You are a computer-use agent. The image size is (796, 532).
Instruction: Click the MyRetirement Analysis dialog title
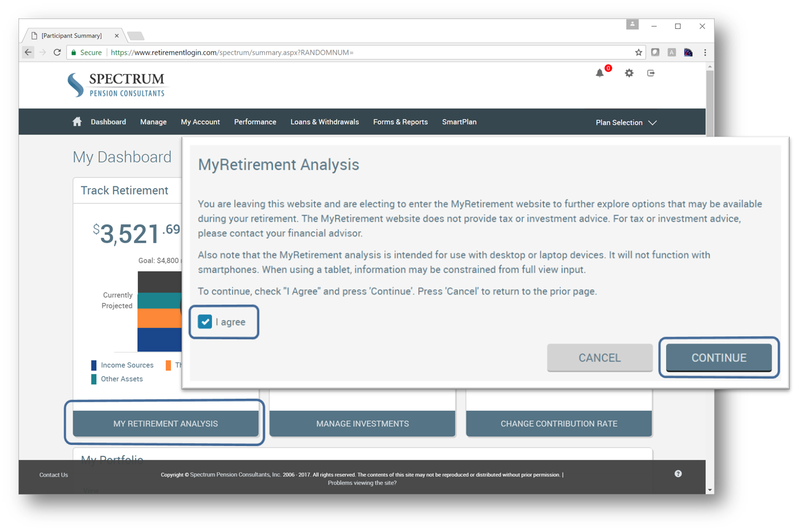click(278, 164)
